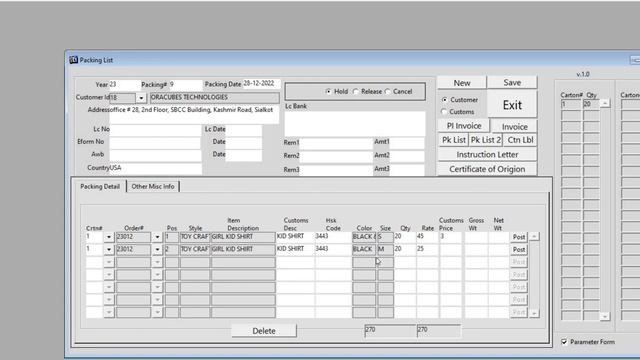Click the Amt2 input field
The image size is (640, 360).
(407, 156)
